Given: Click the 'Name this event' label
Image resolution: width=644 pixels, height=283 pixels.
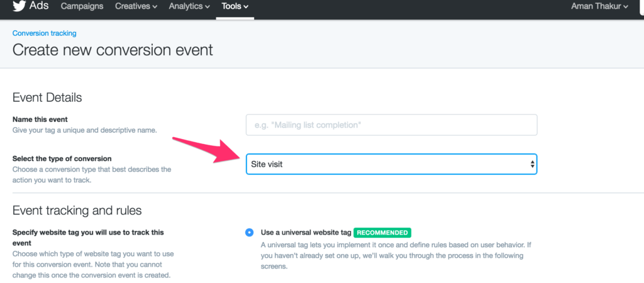Looking at the screenshot, I should click(x=40, y=119).
